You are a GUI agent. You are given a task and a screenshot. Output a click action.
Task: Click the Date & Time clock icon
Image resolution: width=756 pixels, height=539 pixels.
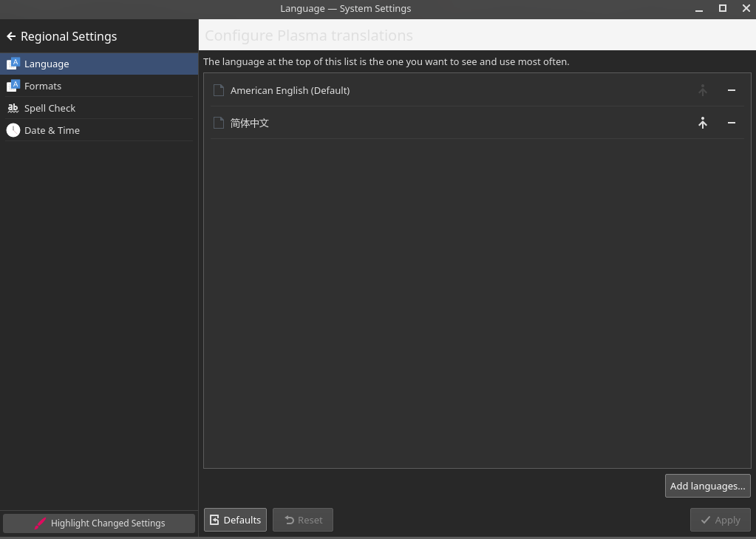click(13, 130)
